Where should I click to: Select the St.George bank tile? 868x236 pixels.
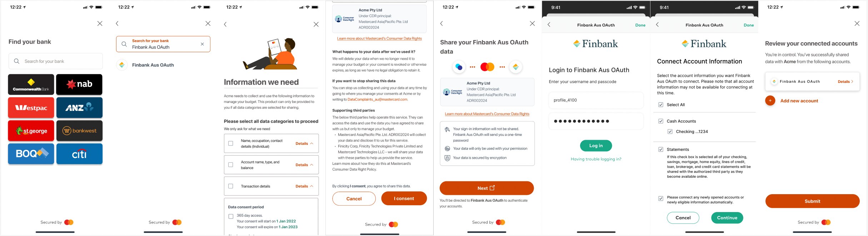click(31, 131)
